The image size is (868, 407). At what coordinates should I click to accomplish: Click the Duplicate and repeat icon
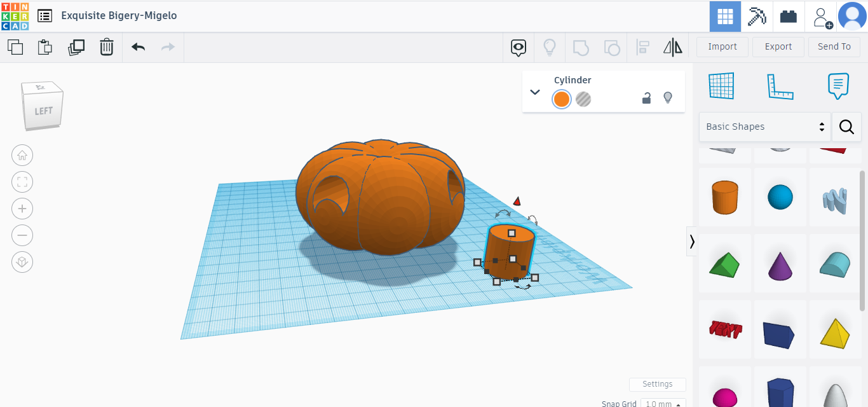(x=76, y=47)
